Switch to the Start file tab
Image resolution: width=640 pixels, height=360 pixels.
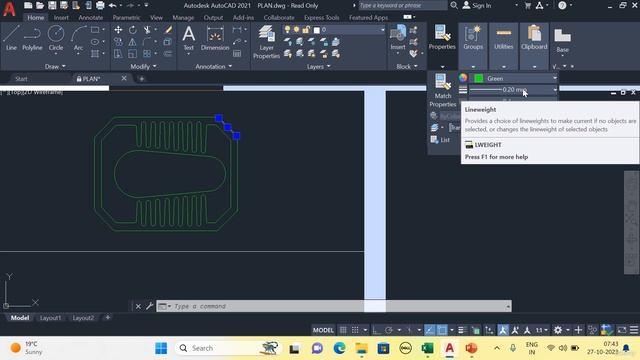tap(21, 78)
